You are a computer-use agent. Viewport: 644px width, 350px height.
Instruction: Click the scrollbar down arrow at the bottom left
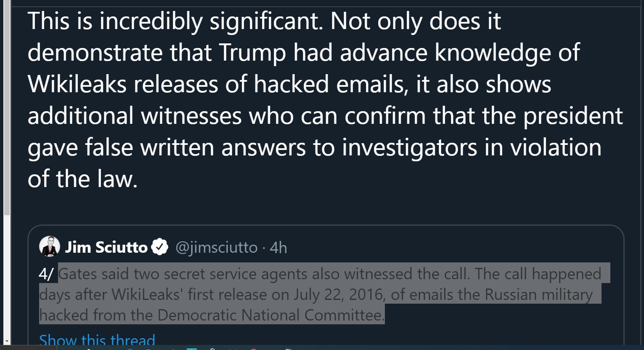(6, 341)
